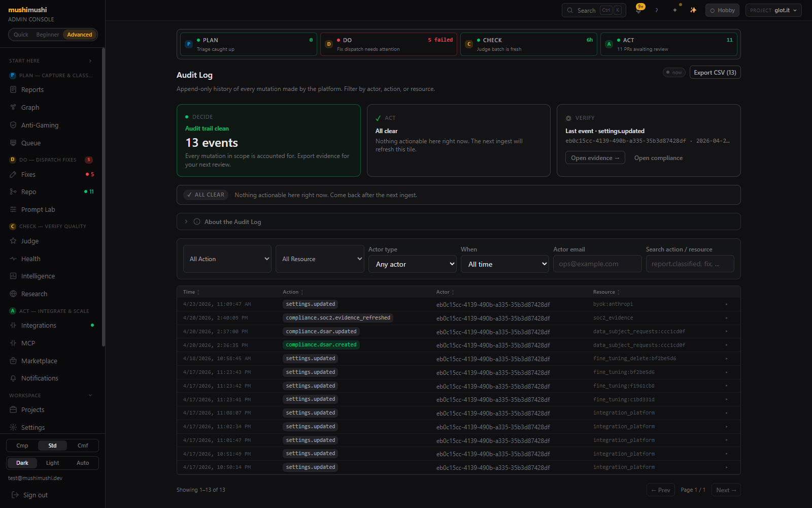Open Marketplace bag icon
The image size is (812, 508).
[x=13, y=361]
